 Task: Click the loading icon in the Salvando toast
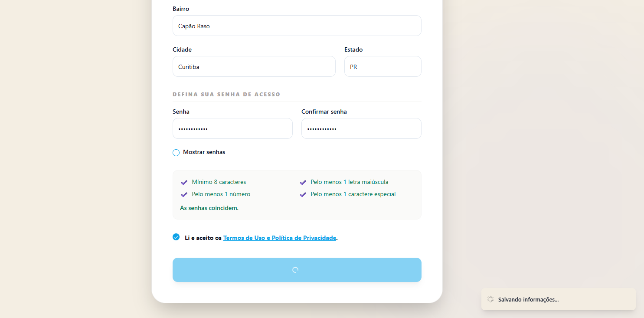pyautogui.click(x=490, y=299)
